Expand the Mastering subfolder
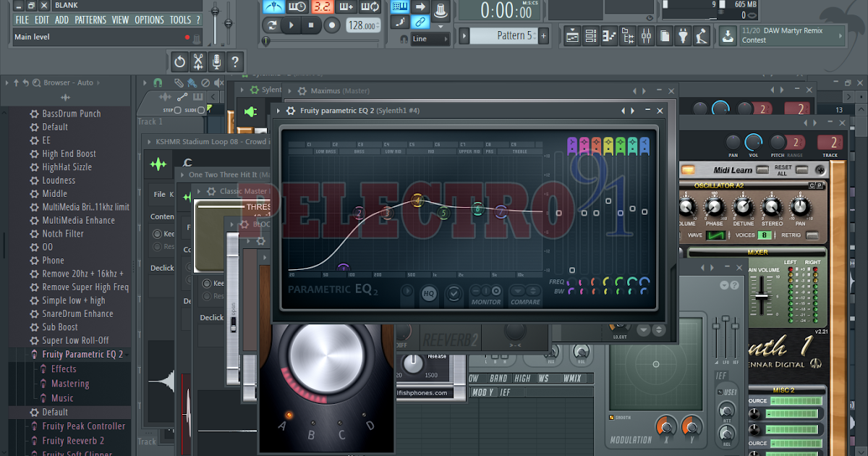Screen dimensions: 868x456 [70, 384]
